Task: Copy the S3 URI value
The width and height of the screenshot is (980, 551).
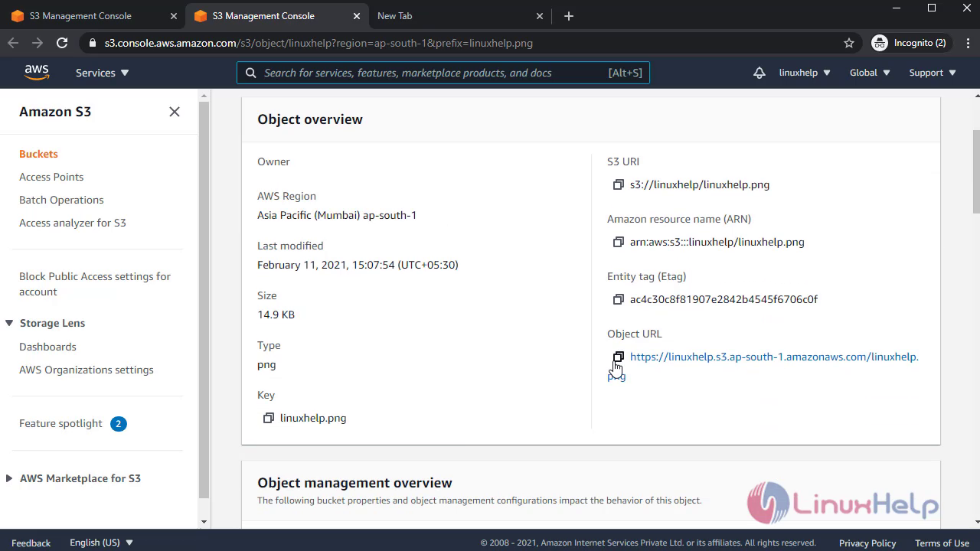Action: 619,184
